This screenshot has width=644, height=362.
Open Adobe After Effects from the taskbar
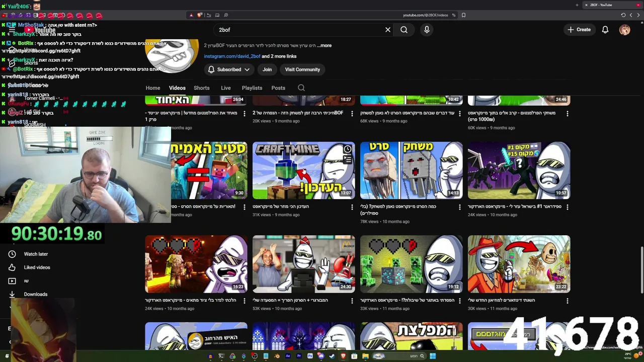click(288, 356)
